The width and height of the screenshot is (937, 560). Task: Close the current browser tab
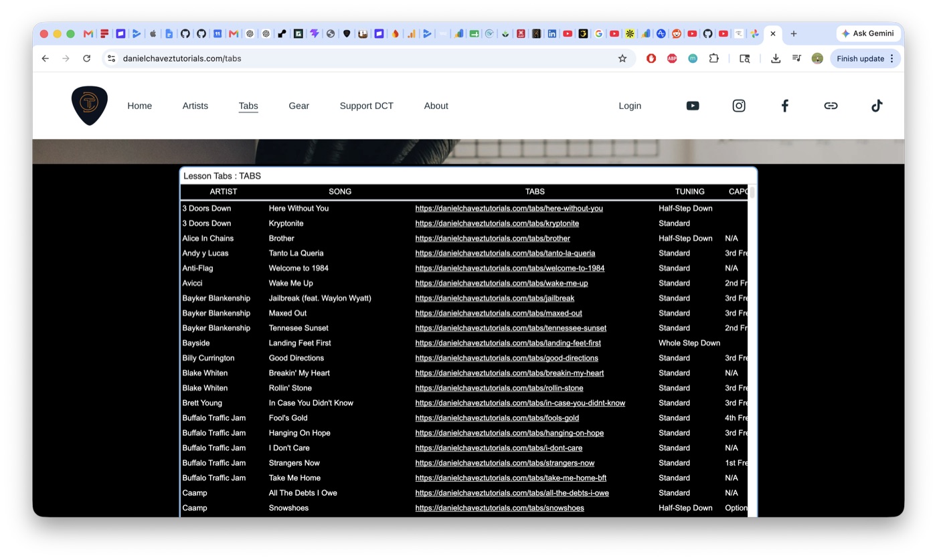[x=773, y=33]
